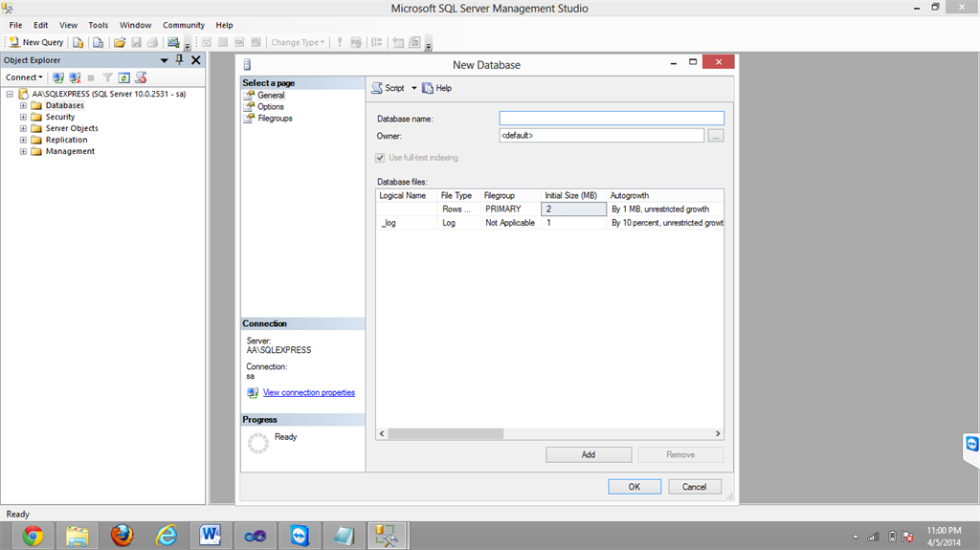The image size is (980, 550).
Task: Select the Server Objects tree item
Action: click(x=71, y=128)
